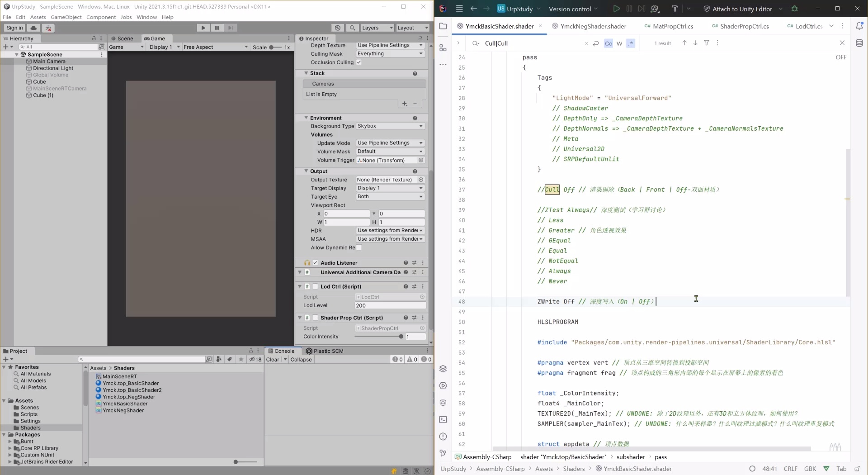Toggle Occlusion Culling in the Inspector
The image size is (868, 475).
pyautogui.click(x=359, y=62)
